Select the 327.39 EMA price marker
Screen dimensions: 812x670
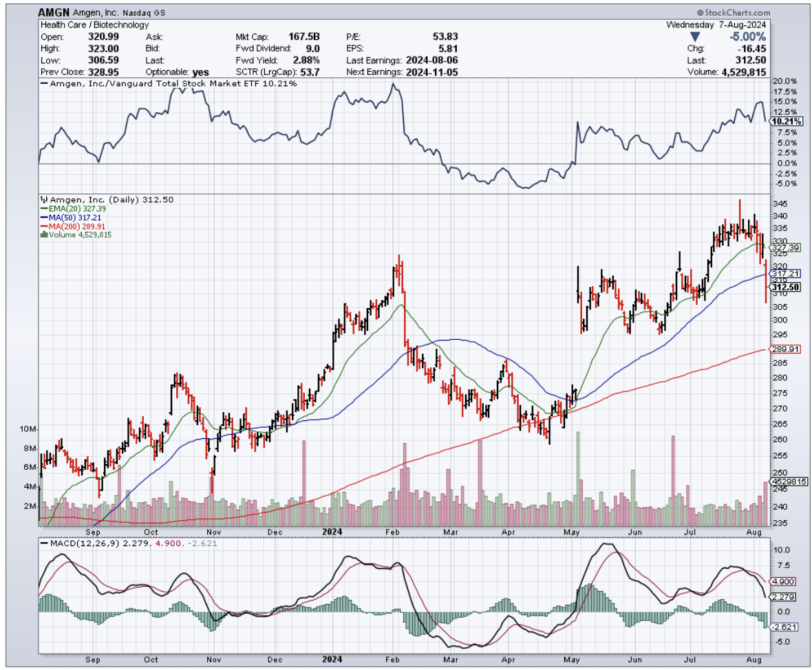784,247
